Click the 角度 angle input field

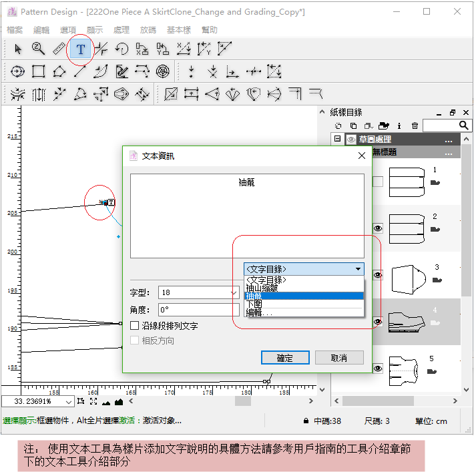[198, 310]
